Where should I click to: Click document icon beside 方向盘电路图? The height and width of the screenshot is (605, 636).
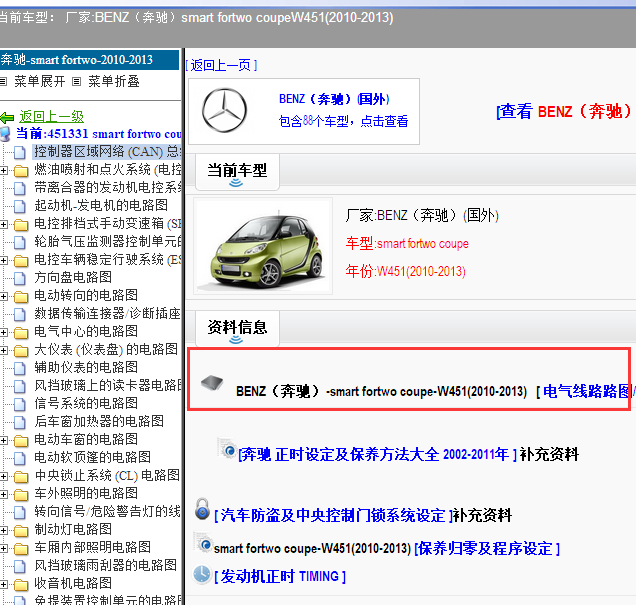(19, 279)
